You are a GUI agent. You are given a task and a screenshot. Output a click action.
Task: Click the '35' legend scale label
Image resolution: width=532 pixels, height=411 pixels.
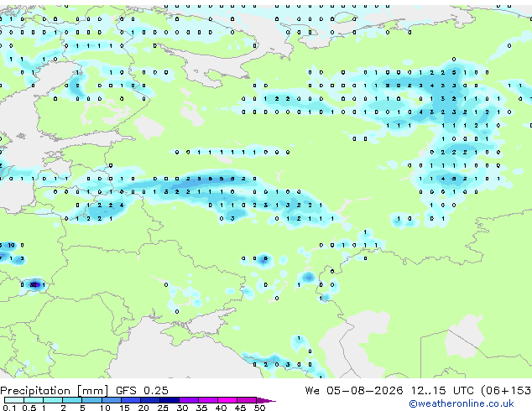(201, 408)
